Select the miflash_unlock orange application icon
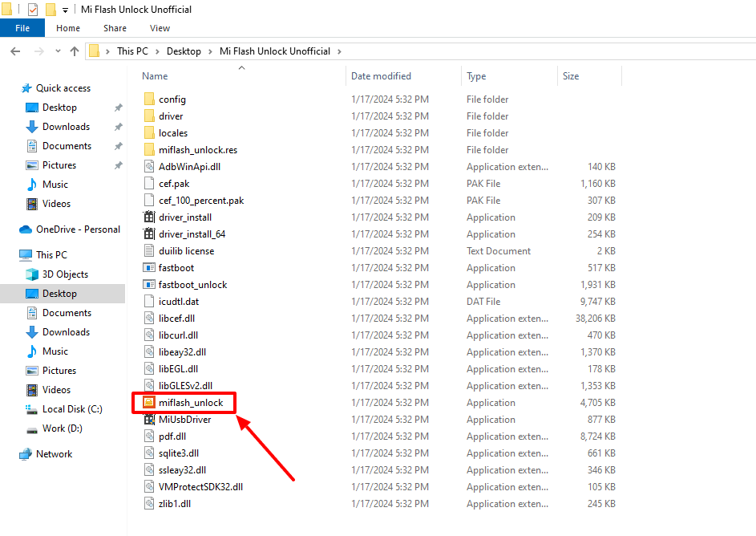Image resolution: width=756 pixels, height=536 pixels. coord(149,402)
